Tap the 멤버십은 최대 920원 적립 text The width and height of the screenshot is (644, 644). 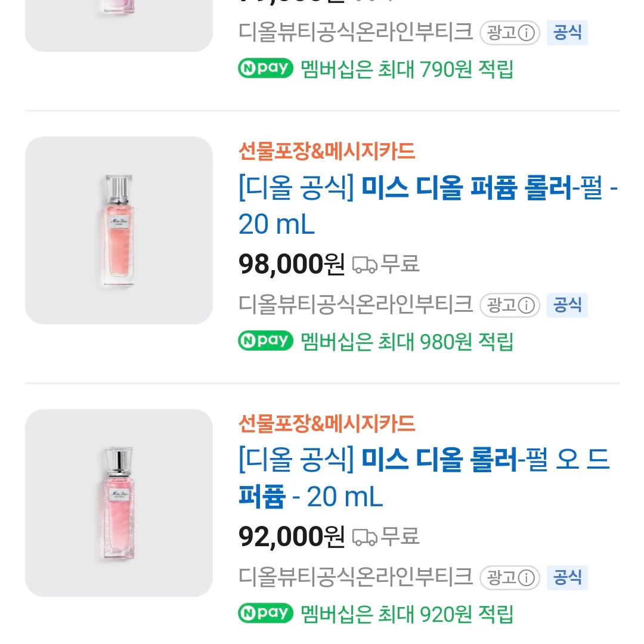coord(407,614)
